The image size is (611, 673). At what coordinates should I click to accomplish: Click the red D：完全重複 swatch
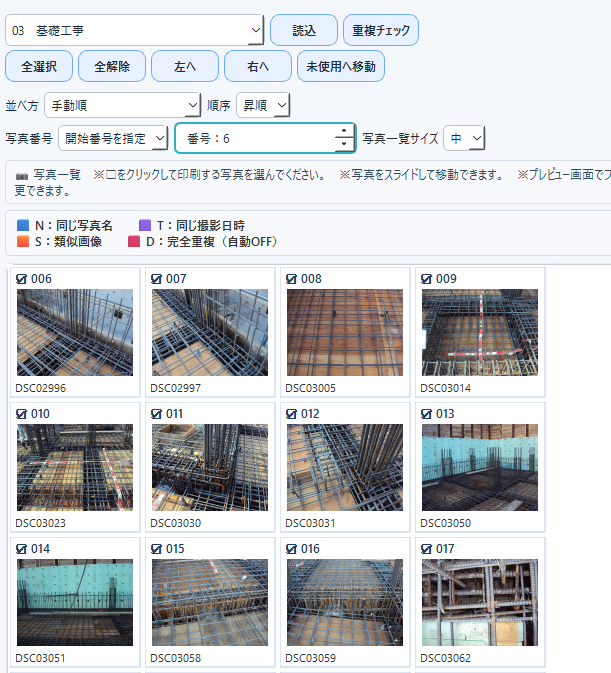point(134,241)
